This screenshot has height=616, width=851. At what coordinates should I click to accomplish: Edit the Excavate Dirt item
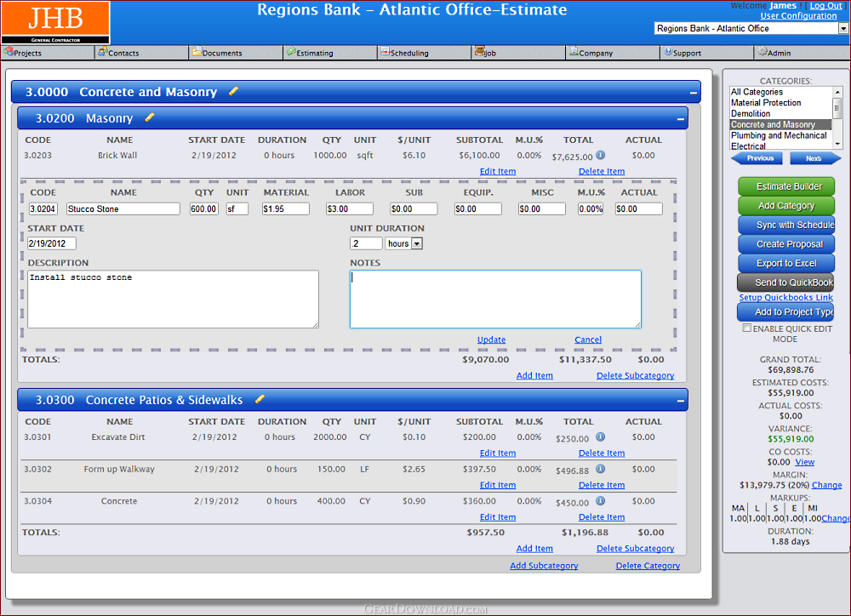click(x=498, y=453)
